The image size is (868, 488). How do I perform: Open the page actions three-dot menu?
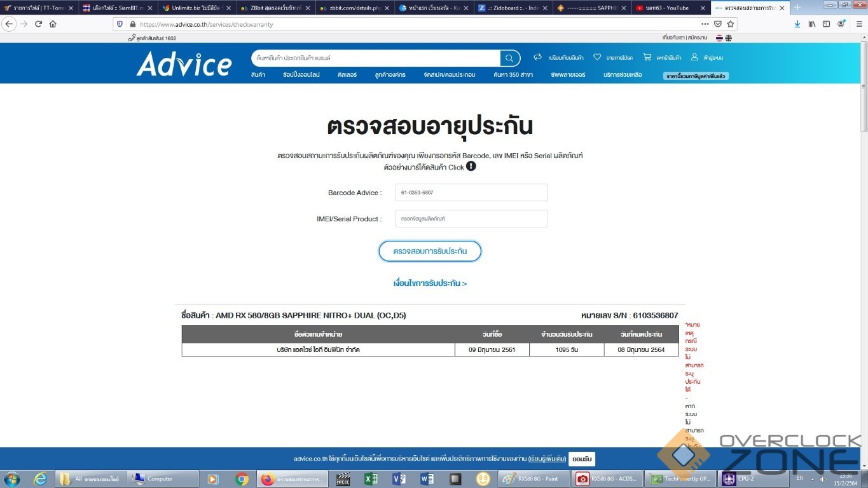[x=705, y=24]
